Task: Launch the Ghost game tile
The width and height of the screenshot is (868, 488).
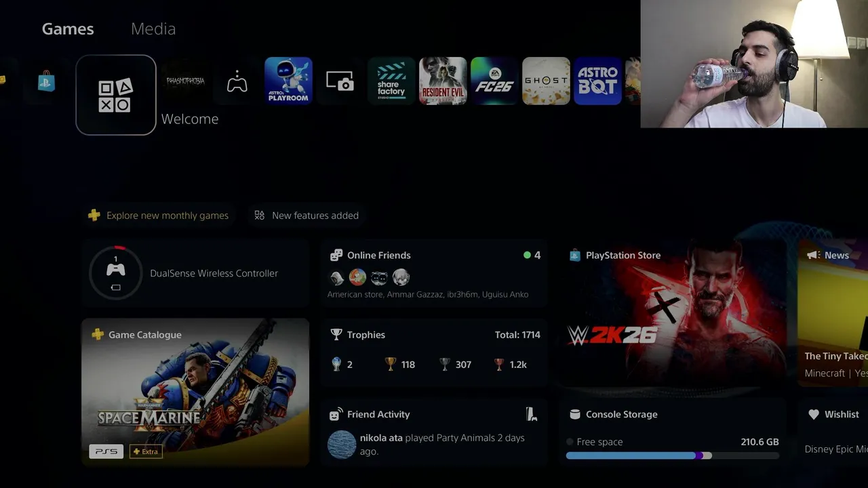Action: click(x=546, y=81)
